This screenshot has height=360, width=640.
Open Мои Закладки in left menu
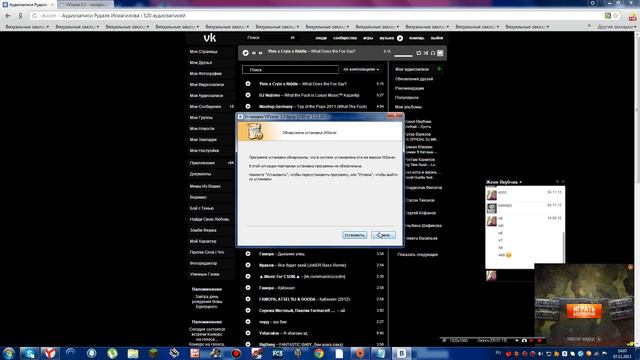[x=203, y=140]
